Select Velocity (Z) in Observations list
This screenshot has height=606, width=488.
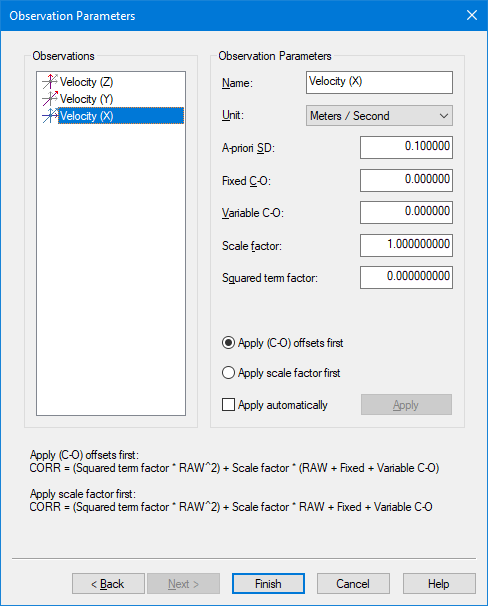pyautogui.click(x=86, y=82)
